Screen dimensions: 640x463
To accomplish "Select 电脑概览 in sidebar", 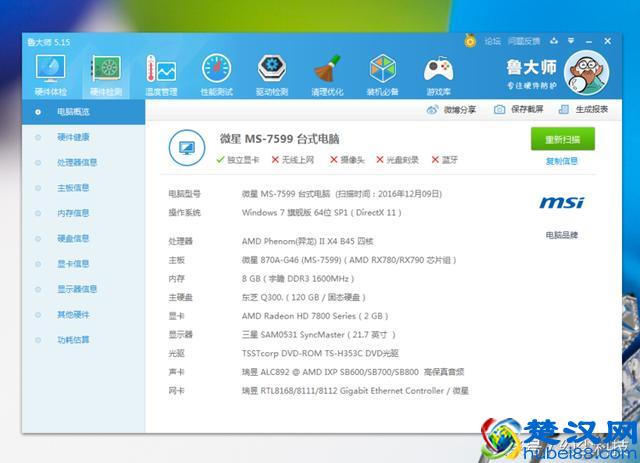I will click(84, 112).
